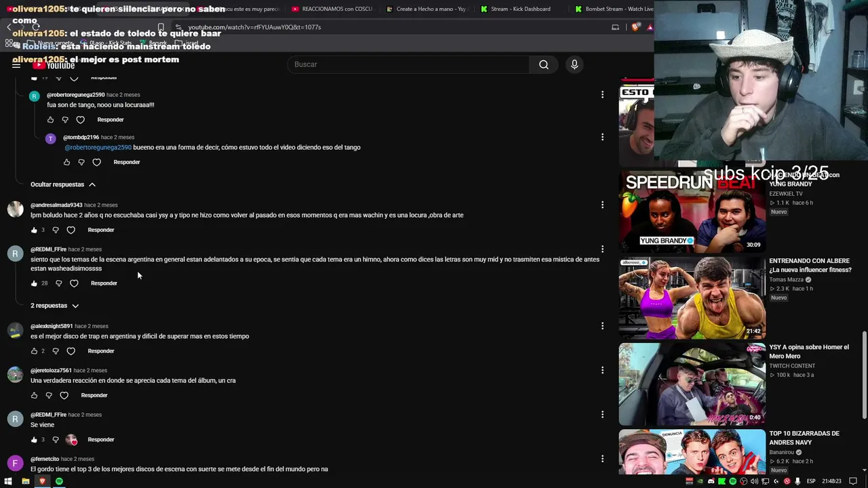The image size is (868, 488).
Task: Collapse replies with "Ocultar respuestas"
Action: pyautogui.click(x=63, y=184)
